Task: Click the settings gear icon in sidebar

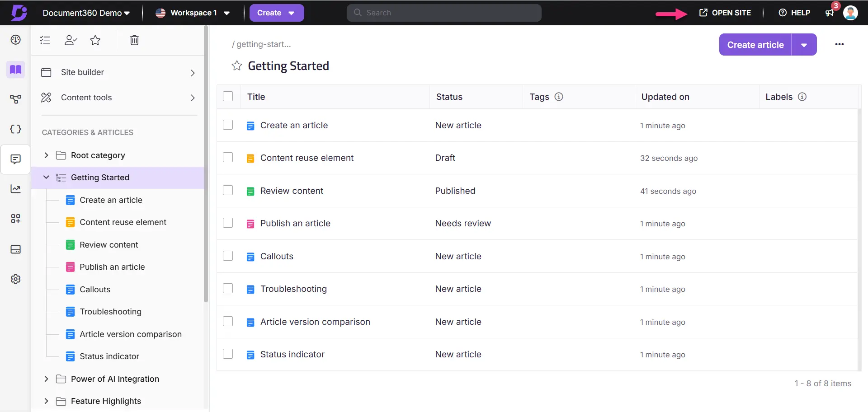Action: tap(15, 279)
